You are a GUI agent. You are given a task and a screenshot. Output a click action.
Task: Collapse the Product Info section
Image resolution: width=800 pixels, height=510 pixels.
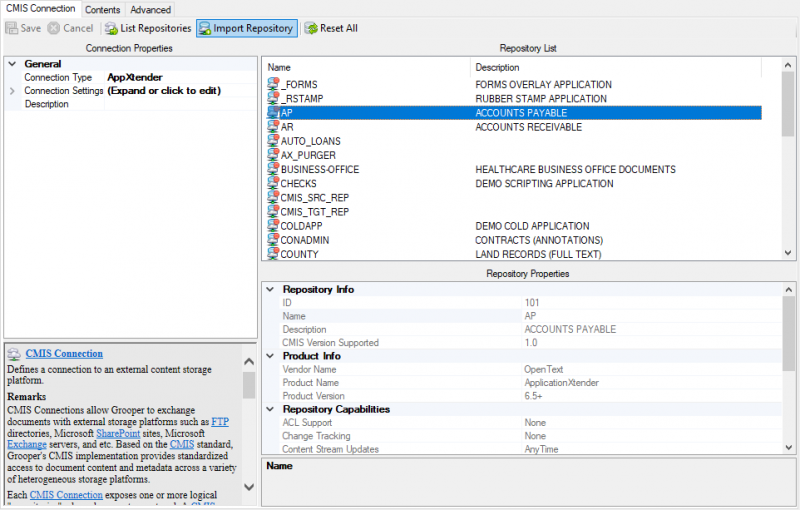pyautogui.click(x=270, y=356)
